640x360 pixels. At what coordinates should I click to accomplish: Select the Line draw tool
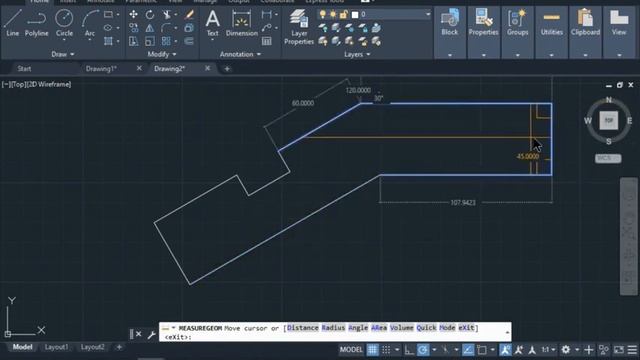12,23
